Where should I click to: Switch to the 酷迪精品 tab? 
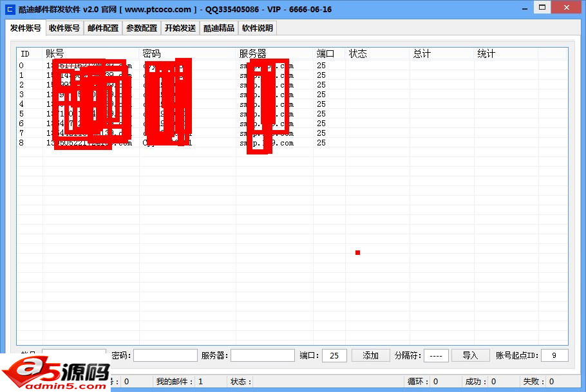click(219, 28)
